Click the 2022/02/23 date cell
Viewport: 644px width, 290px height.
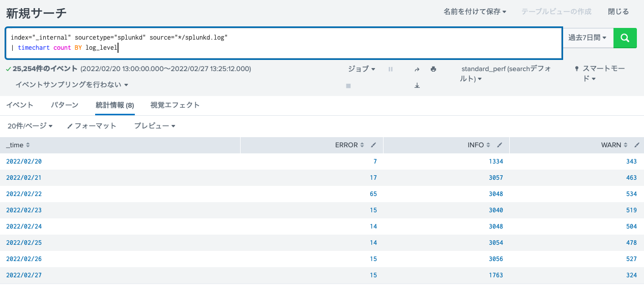[x=24, y=210]
